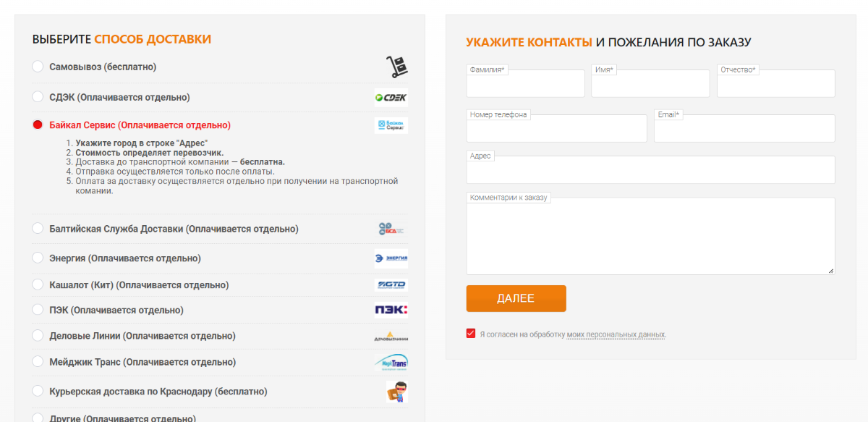868x422 pixels.
Task: Click the Комментарии к заказу textarea
Action: (650, 237)
